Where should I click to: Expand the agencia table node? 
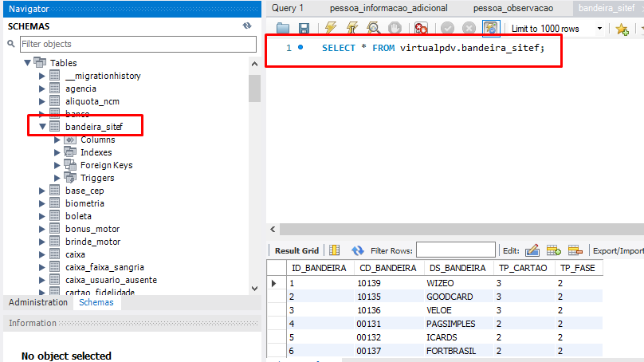(42, 89)
